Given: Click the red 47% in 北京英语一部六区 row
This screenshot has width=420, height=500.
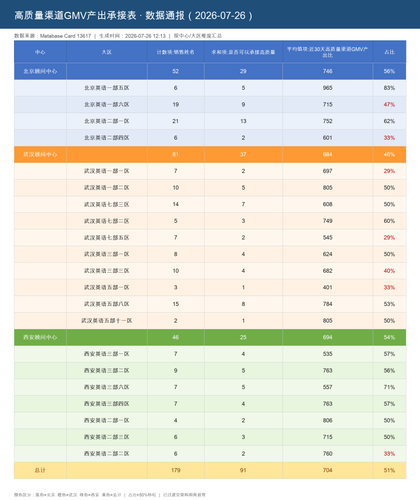Looking at the screenshot, I should [x=389, y=105].
